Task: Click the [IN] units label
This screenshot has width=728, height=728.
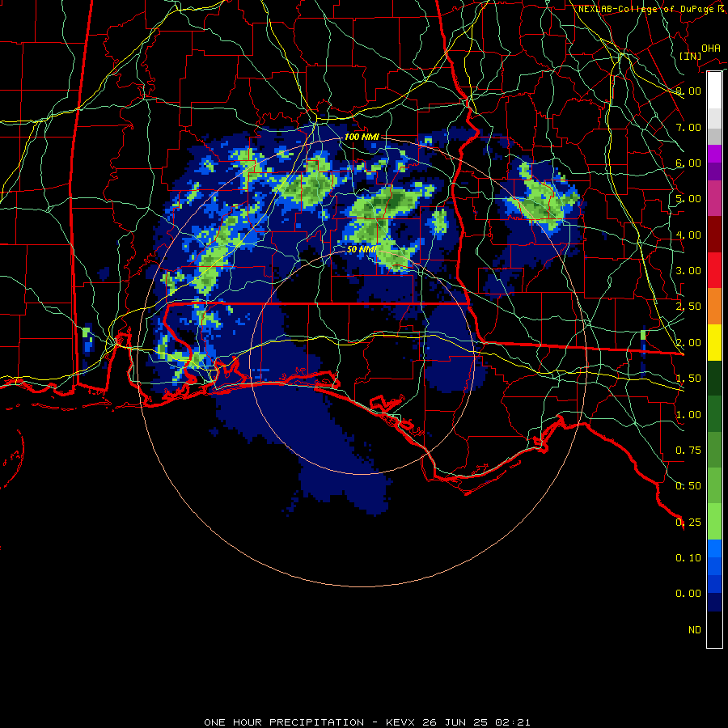Action: point(690,56)
